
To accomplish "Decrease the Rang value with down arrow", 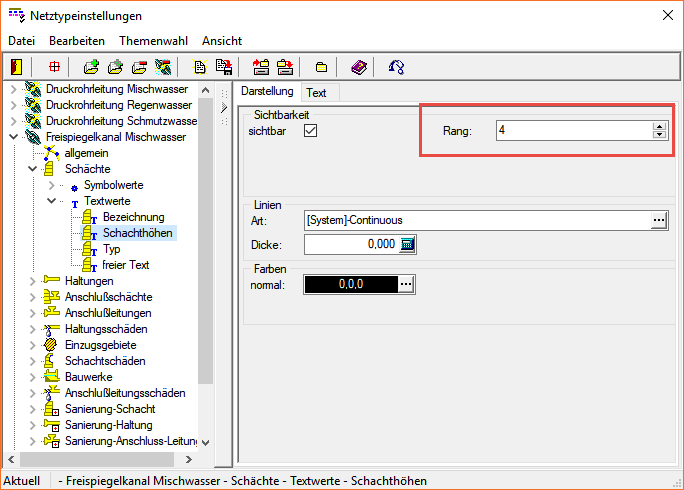I will (659, 135).
